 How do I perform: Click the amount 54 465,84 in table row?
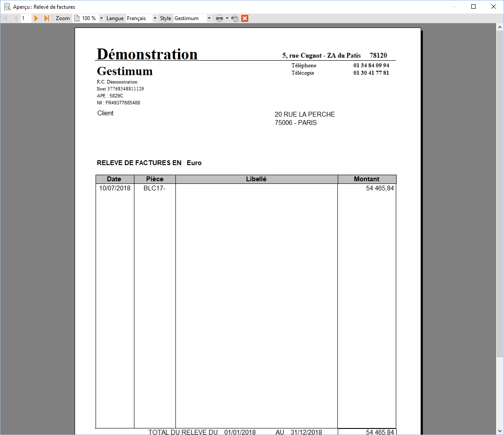coord(380,188)
